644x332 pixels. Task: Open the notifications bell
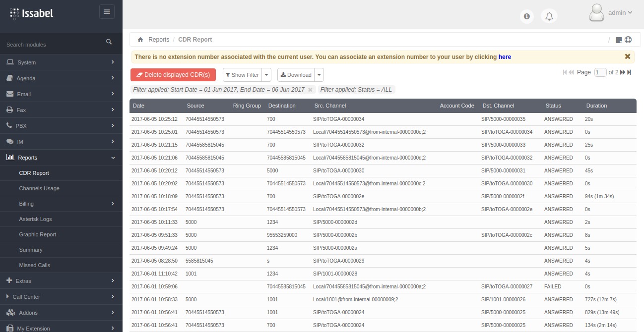[549, 16]
